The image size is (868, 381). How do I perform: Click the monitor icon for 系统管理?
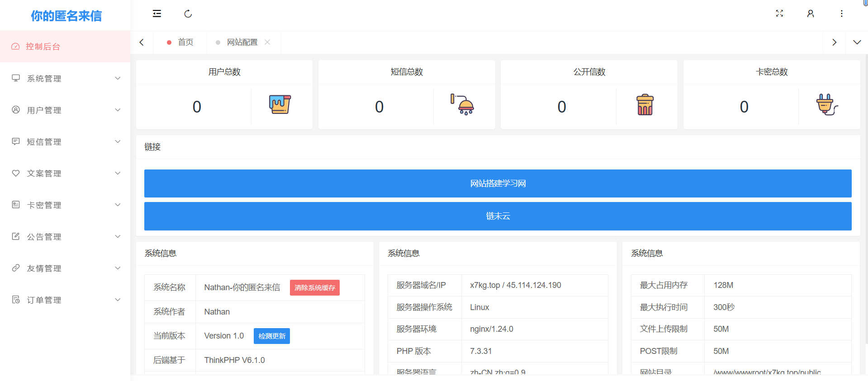point(16,78)
